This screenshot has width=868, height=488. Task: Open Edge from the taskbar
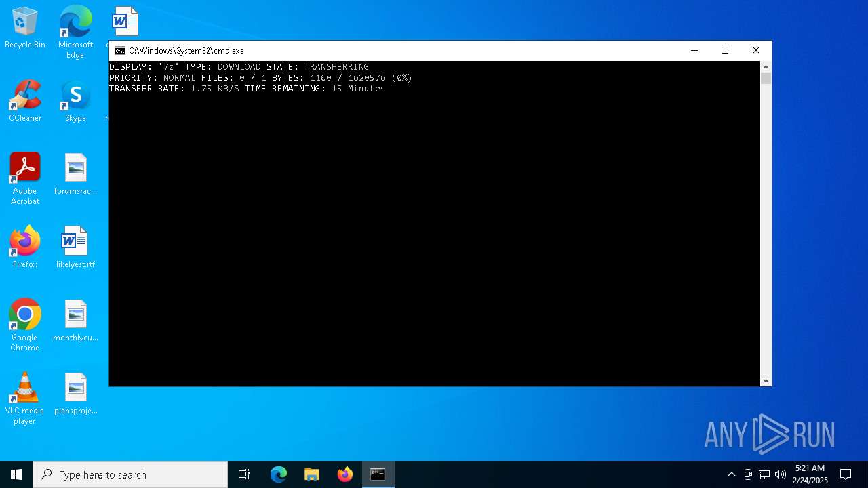click(279, 474)
